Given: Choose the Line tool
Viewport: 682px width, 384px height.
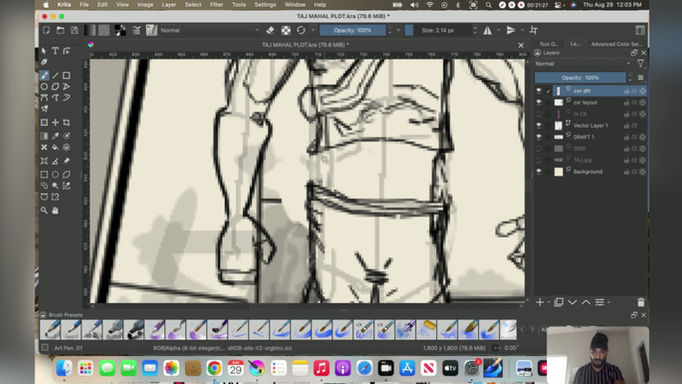Looking at the screenshot, I should point(55,75).
